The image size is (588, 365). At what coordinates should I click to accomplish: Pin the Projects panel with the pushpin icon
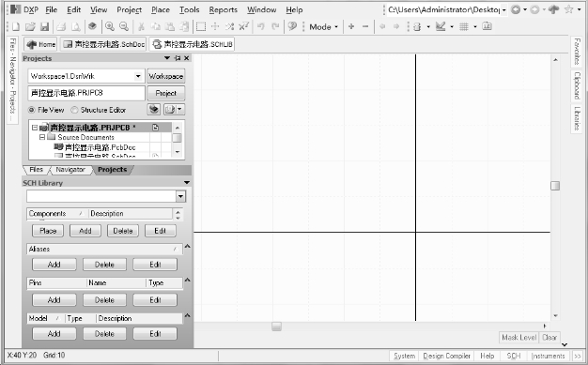coord(178,58)
